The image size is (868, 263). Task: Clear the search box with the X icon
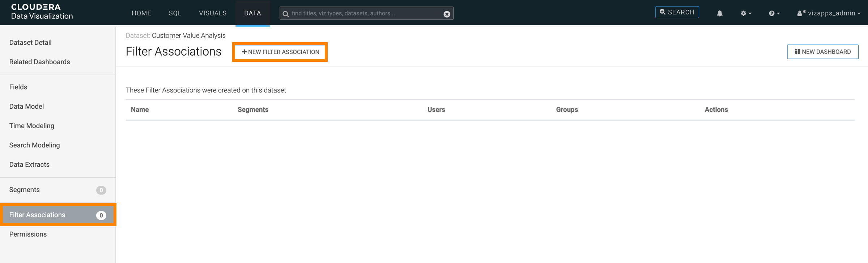click(447, 14)
